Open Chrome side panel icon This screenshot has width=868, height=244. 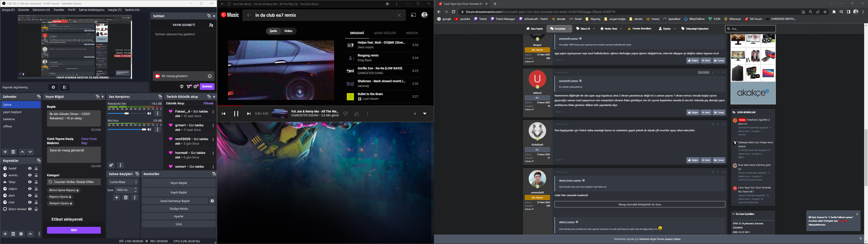[x=848, y=12]
